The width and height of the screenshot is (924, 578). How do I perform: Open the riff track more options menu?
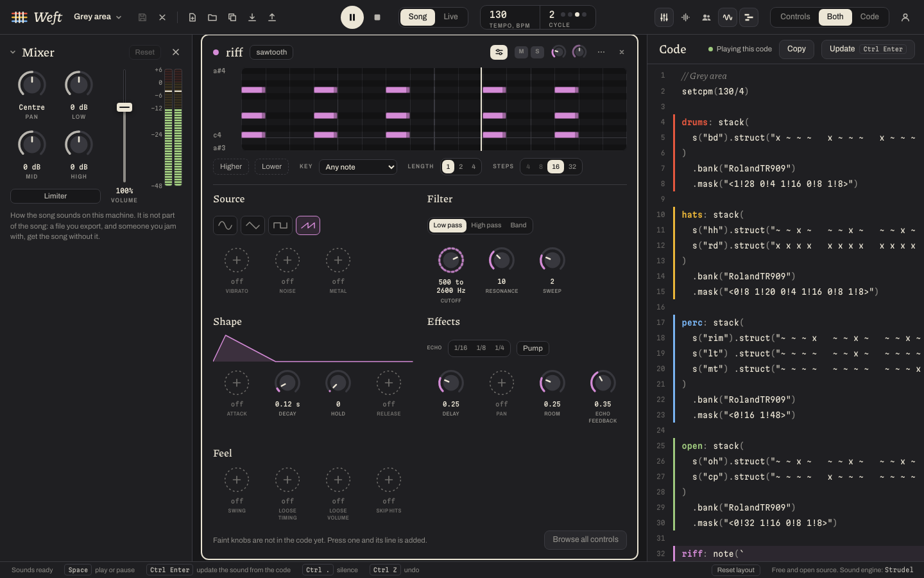601,52
